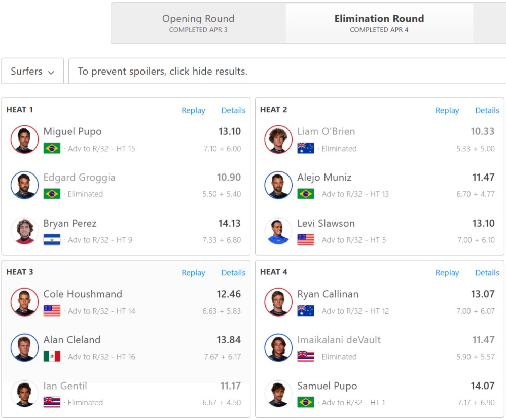
Task: Click Levi Slawson's USA flag icon
Action: pos(306,239)
